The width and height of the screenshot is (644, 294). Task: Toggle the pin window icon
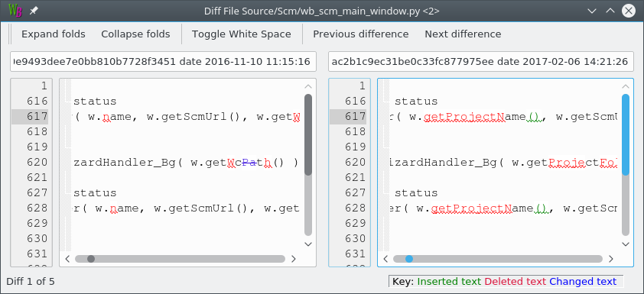[x=34, y=11]
